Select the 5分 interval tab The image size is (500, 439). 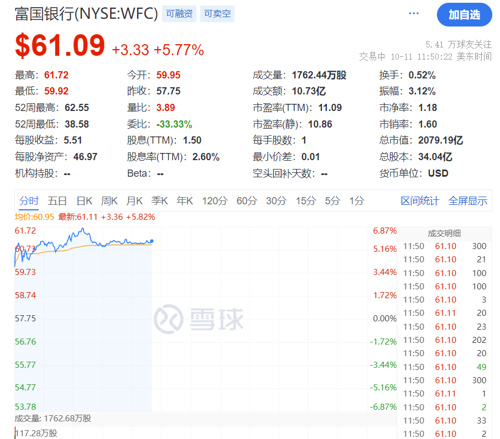pyautogui.click(x=332, y=201)
